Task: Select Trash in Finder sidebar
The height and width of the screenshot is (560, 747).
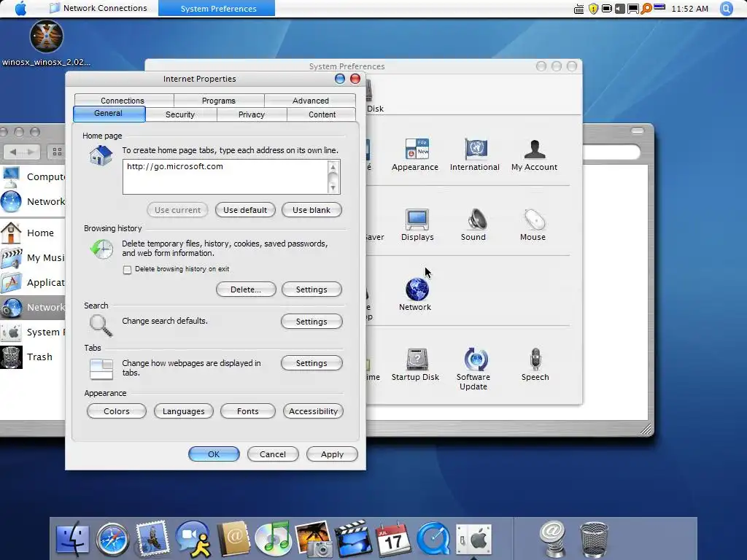Action: (32, 357)
